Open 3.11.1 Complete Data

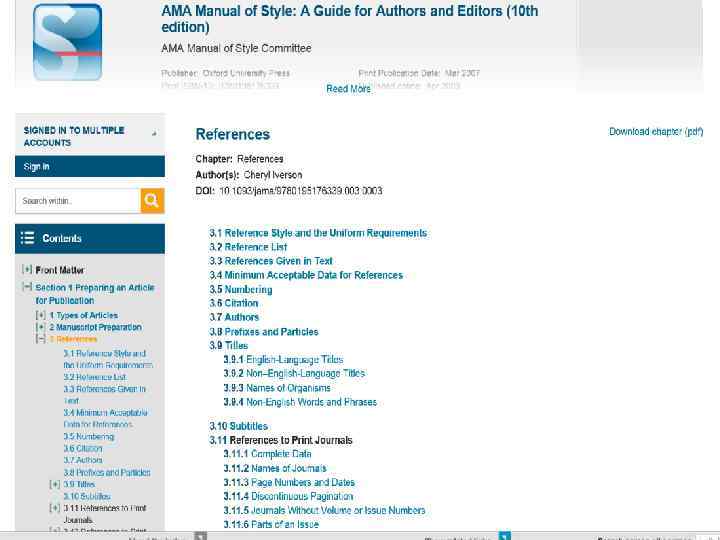[x=268, y=454]
